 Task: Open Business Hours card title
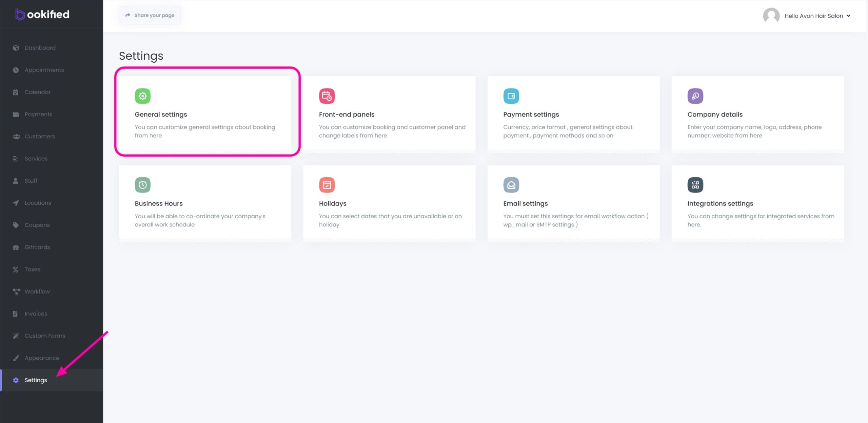pos(159,203)
